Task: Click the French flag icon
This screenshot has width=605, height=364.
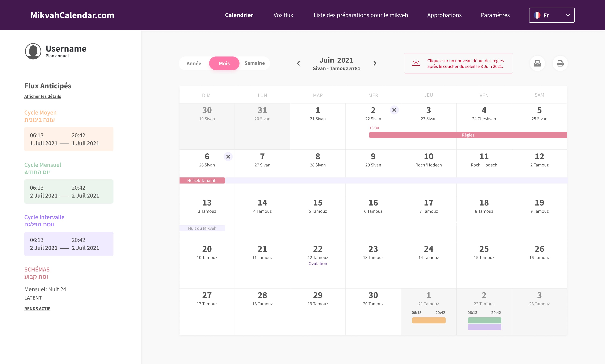Action: pos(537,15)
